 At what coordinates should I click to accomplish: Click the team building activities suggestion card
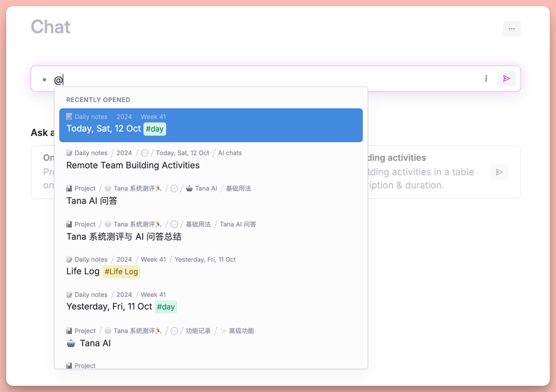coord(444,172)
